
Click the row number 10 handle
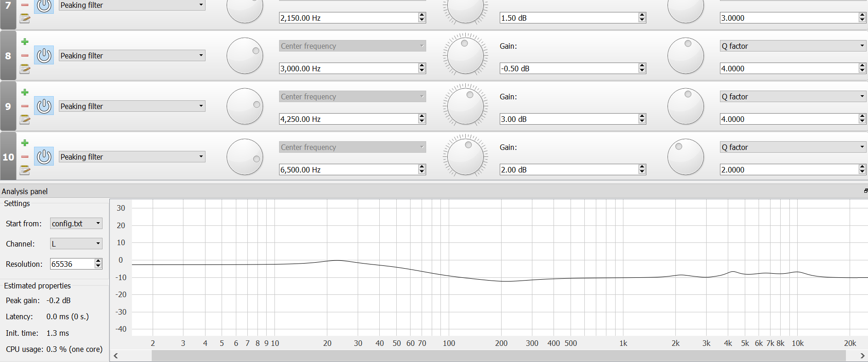click(8, 157)
